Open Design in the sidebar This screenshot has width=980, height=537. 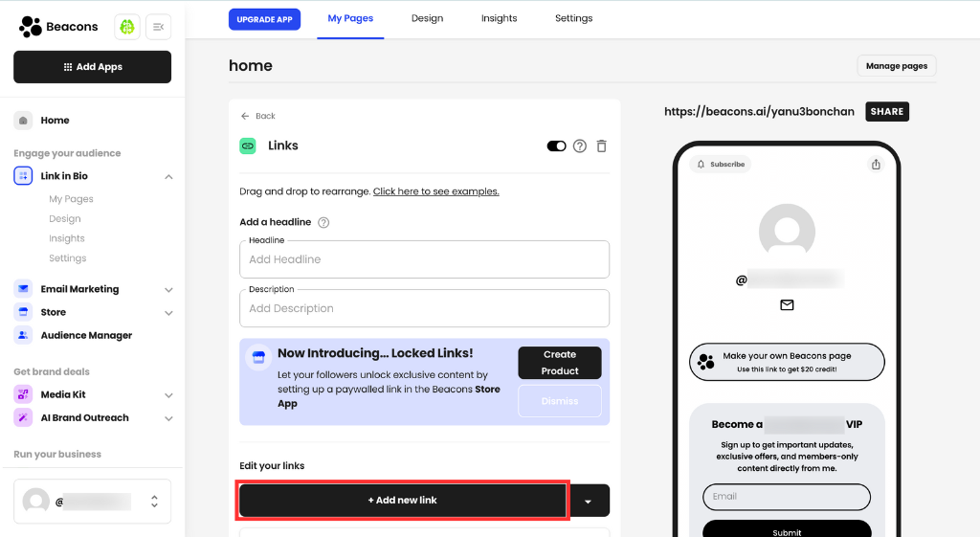point(65,219)
